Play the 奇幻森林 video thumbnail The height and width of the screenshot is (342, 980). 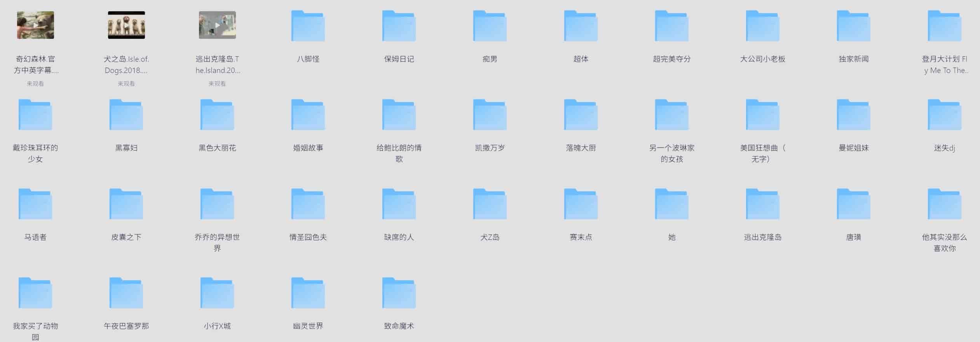pyautogui.click(x=35, y=25)
